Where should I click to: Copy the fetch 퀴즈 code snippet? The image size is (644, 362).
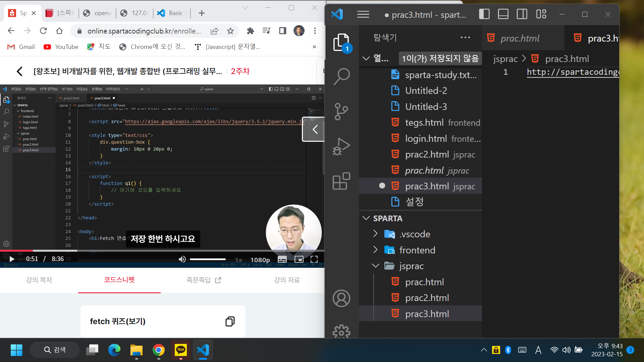click(230, 321)
